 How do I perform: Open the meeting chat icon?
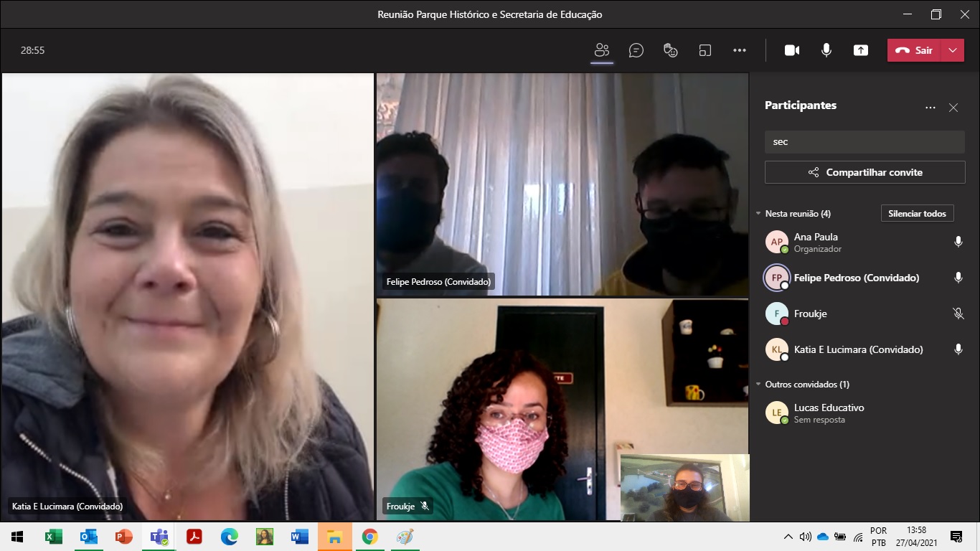(636, 50)
